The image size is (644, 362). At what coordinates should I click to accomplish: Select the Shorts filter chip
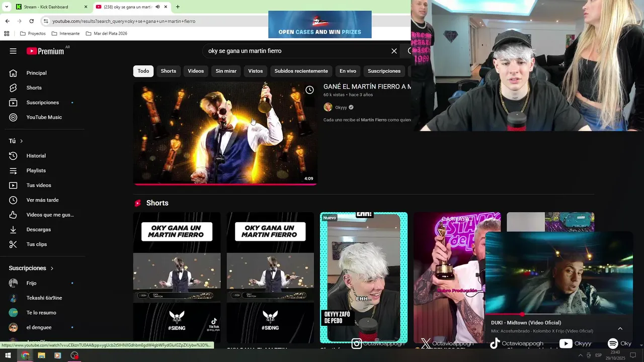click(169, 71)
